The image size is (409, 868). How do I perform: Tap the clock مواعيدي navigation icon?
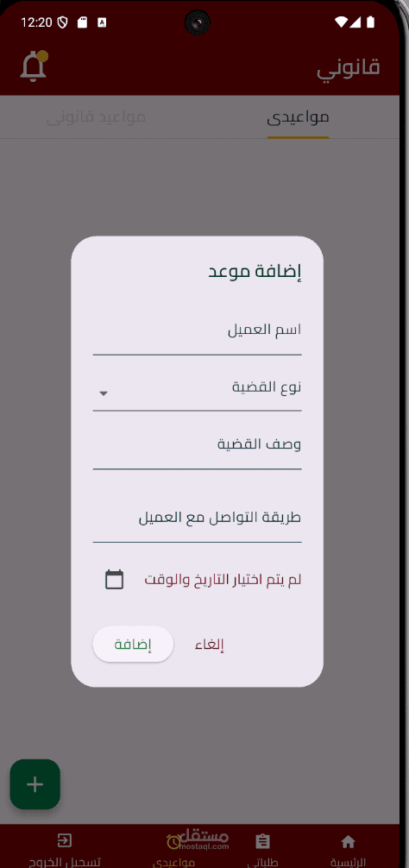[x=173, y=842]
